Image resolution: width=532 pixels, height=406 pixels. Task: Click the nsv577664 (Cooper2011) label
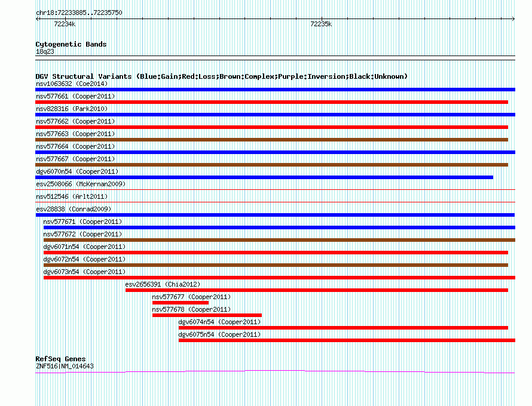(75, 146)
